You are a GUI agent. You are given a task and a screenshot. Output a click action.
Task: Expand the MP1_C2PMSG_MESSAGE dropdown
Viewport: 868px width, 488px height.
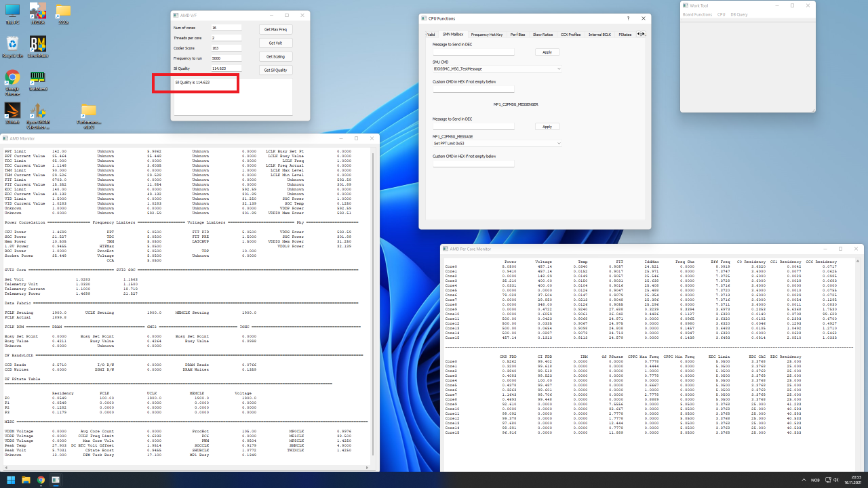click(497, 144)
